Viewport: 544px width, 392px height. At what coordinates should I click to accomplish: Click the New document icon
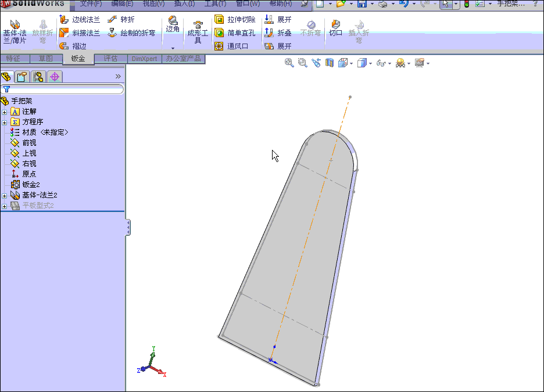coord(320,4)
